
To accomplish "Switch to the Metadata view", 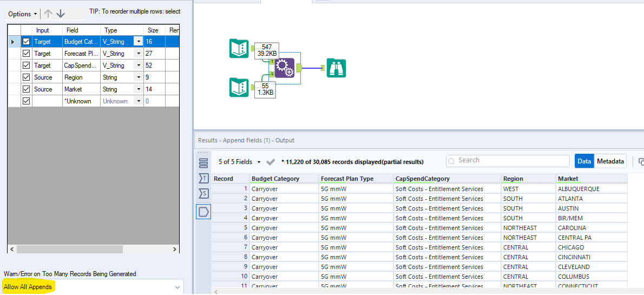I will click(610, 161).
